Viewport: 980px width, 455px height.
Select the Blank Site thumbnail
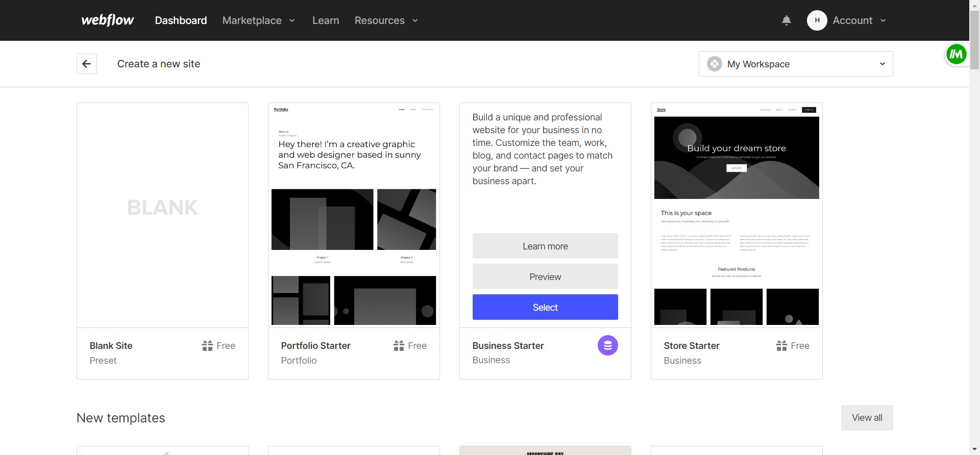pyautogui.click(x=162, y=215)
